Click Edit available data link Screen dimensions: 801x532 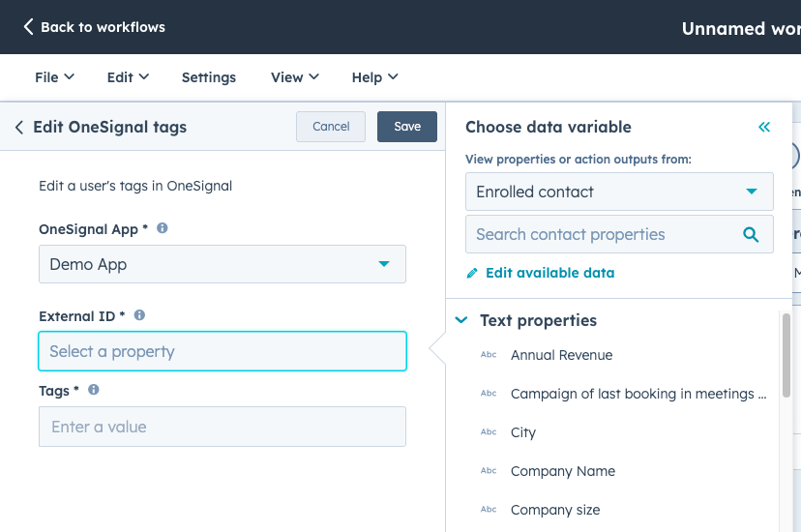pos(549,273)
